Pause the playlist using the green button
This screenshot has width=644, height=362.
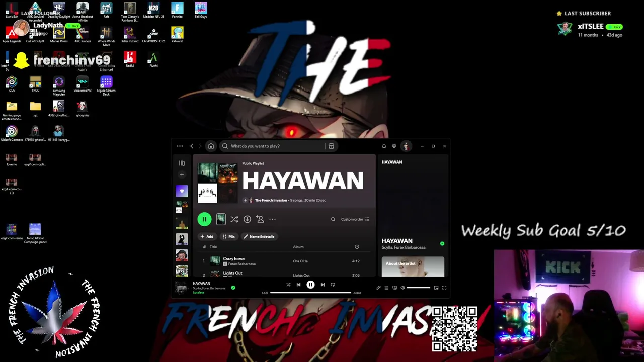(204, 219)
